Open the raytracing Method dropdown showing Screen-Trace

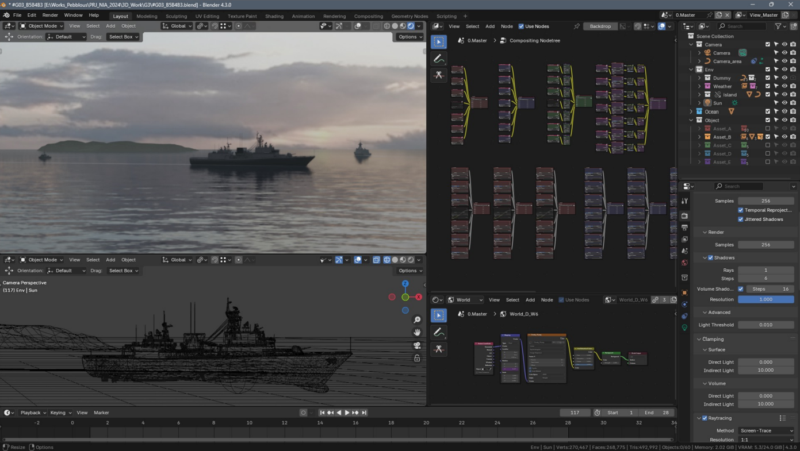pyautogui.click(x=764, y=430)
